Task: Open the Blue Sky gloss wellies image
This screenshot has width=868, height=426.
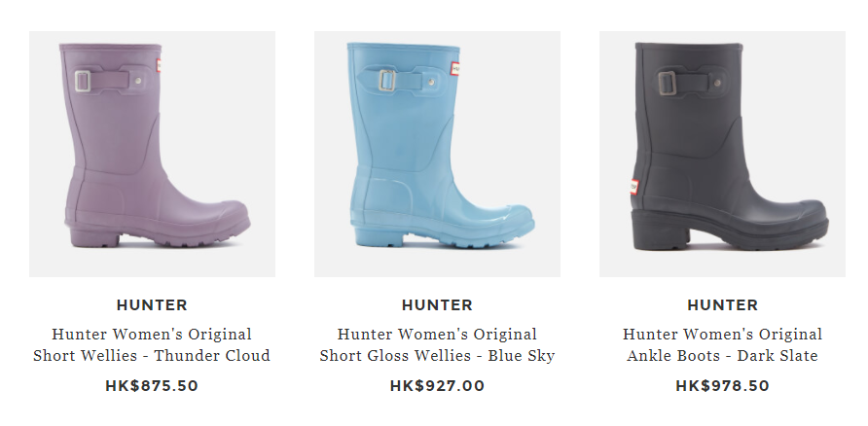Action: click(437, 154)
